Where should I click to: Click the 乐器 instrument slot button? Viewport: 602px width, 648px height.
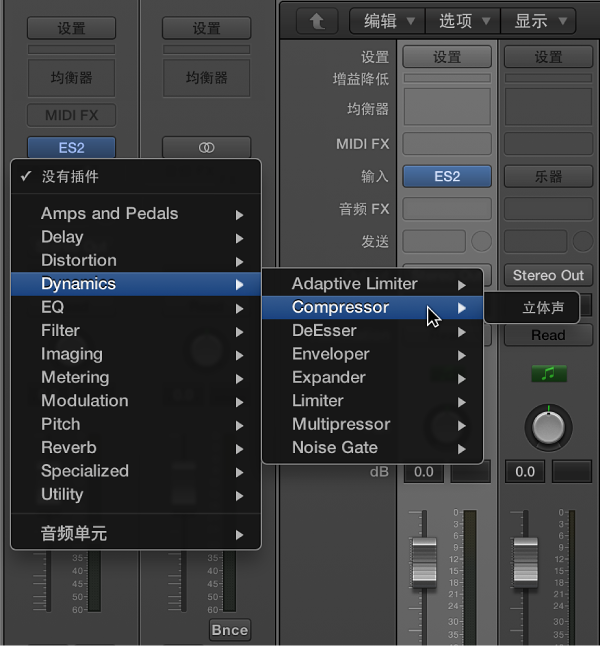point(548,176)
